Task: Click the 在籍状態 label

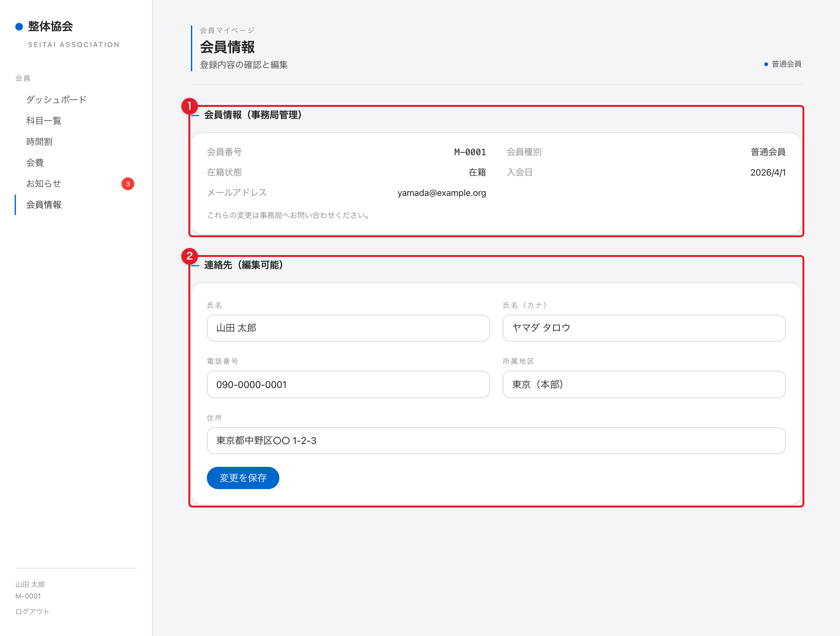Action: 224,173
